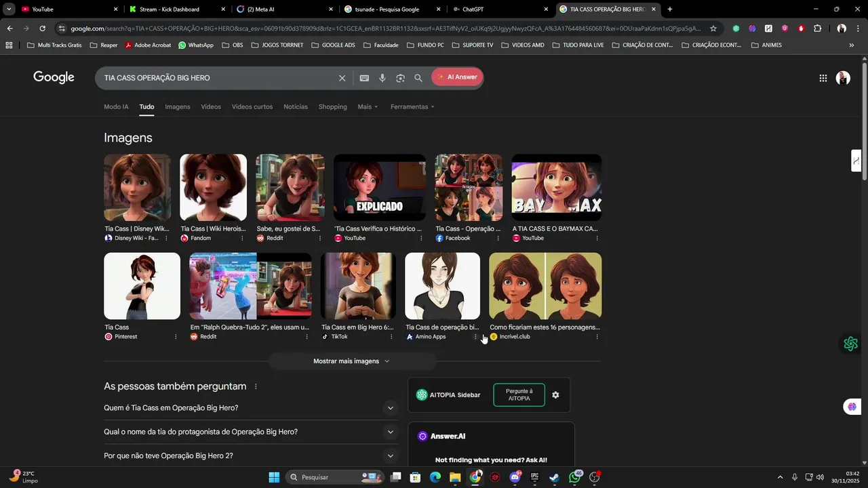Click the Windows taskbar Pesquisar search box
868x488 pixels.
pos(336,477)
